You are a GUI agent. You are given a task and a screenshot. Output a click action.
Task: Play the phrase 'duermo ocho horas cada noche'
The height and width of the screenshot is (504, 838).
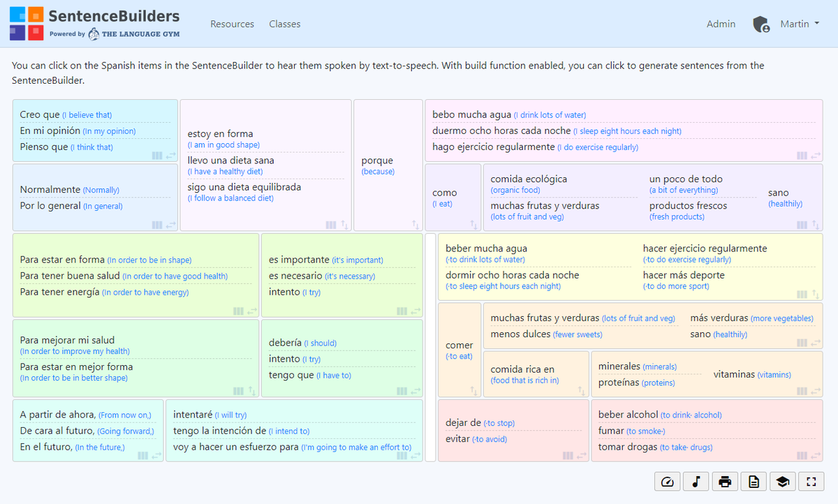tap(501, 131)
